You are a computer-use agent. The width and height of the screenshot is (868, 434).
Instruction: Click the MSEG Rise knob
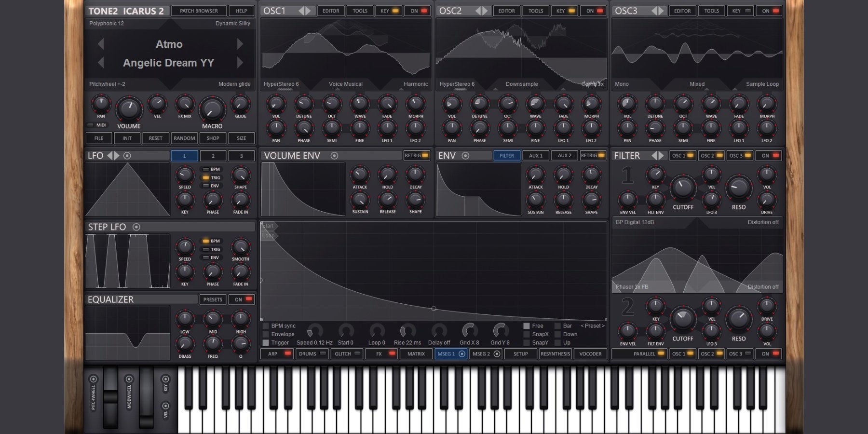(407, 331)
